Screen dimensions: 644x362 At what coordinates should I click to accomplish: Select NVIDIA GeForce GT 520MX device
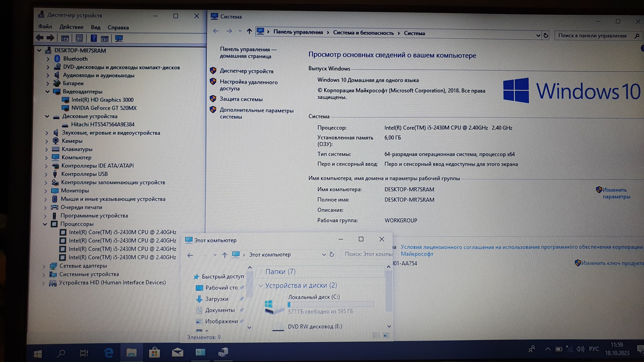[104, 108]
